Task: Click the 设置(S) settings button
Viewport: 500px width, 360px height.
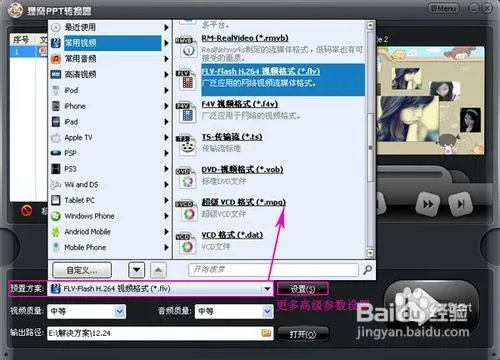Action: (302, 289)
